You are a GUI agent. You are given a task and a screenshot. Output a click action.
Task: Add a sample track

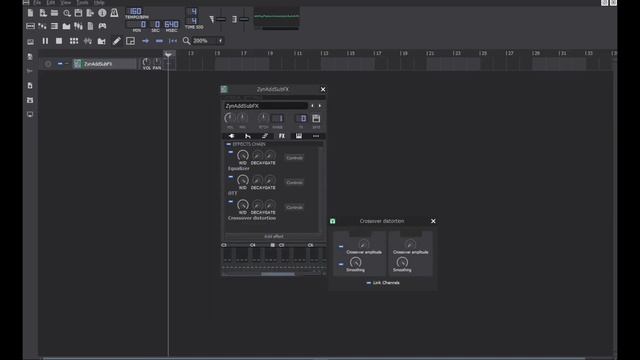click(88, 41)
